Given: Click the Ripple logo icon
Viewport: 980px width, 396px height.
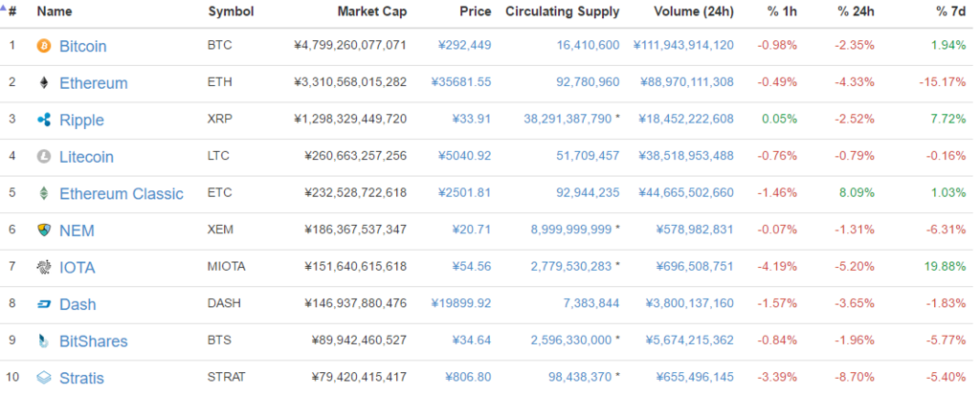Looking at the screenshot, I should [44, 120].
